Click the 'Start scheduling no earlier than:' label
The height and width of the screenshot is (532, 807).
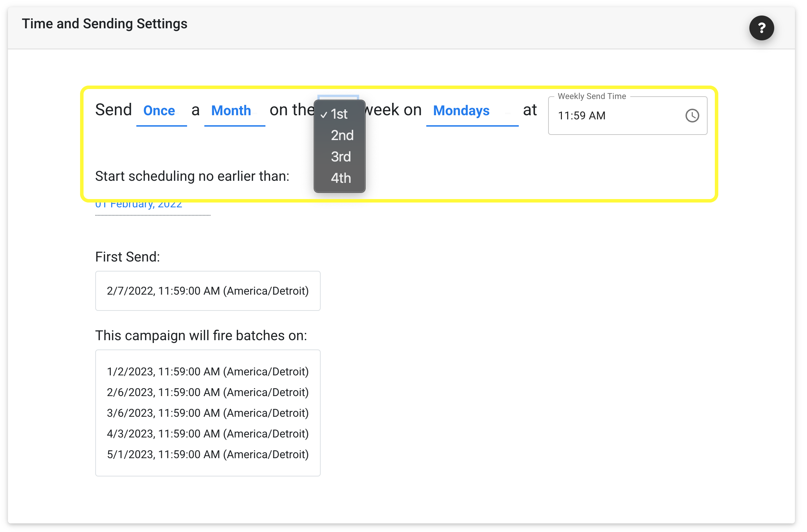point(192,176)
